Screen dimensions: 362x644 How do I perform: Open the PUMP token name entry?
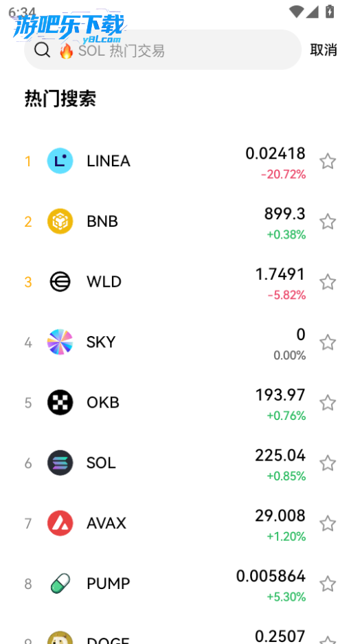click(x=109, y=584)
